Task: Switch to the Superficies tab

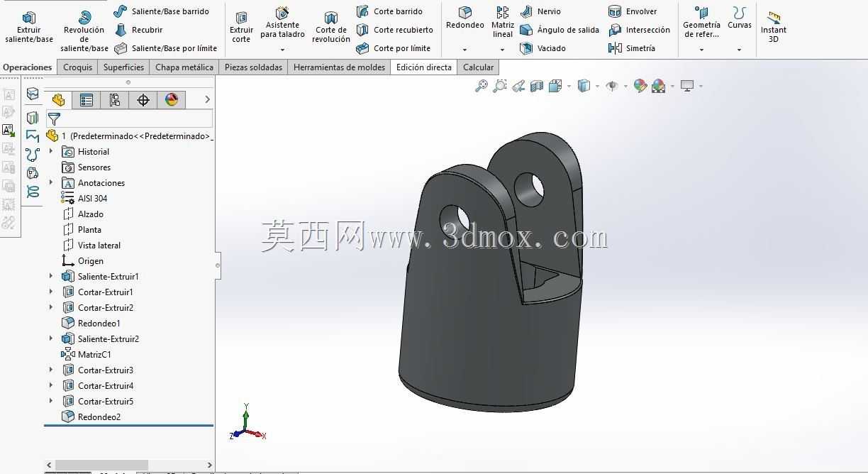Action: click(x=123, y=67)
